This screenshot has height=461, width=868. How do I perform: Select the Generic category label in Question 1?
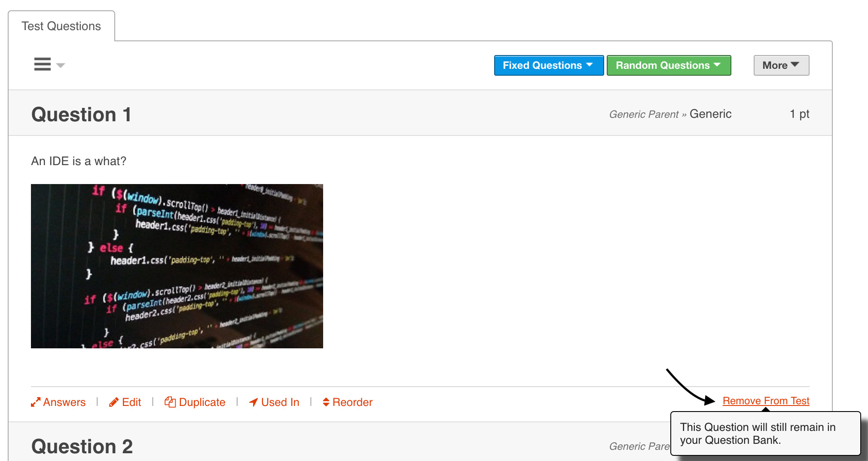710,114
